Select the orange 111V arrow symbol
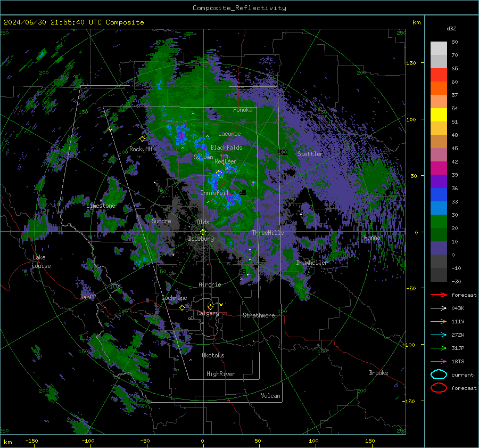The image size is (479, 448). (x=439, y=321)
